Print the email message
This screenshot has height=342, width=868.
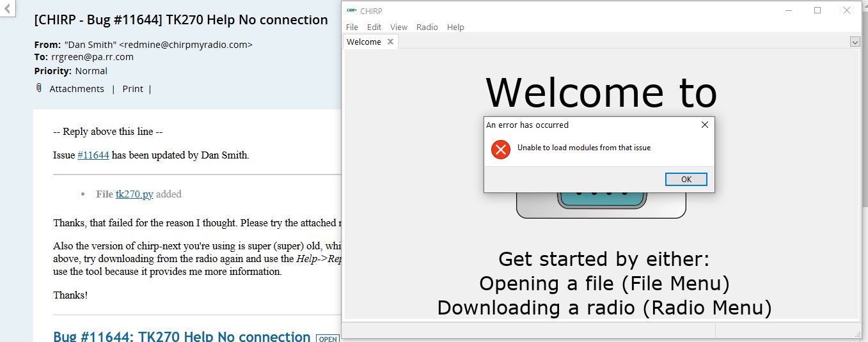pyautogui.click(x=132, y=89)
